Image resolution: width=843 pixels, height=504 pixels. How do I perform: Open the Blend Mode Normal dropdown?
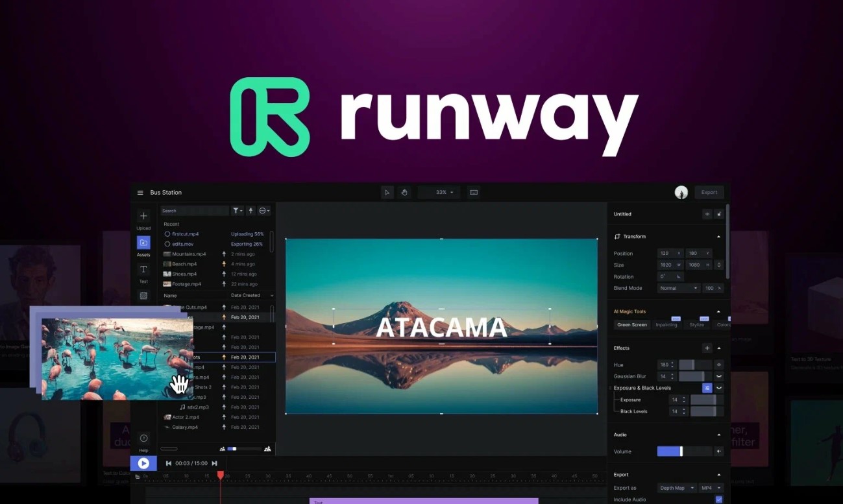[679, 288]
